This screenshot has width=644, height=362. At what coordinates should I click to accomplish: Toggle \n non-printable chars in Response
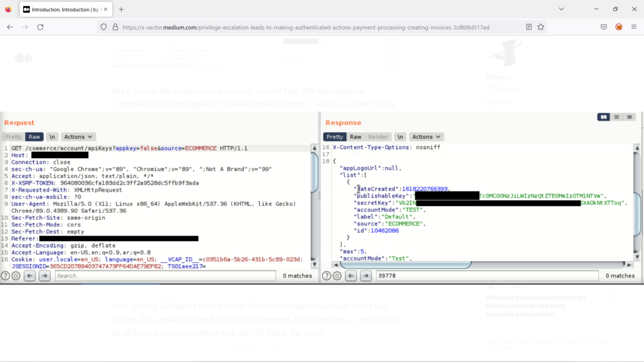tap(400, 137)
